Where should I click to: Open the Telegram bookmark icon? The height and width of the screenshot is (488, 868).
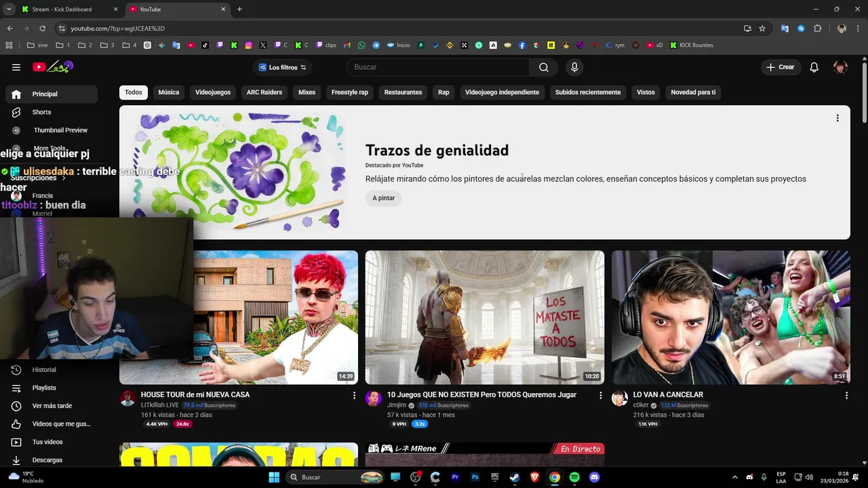click(x=376, y=45)
